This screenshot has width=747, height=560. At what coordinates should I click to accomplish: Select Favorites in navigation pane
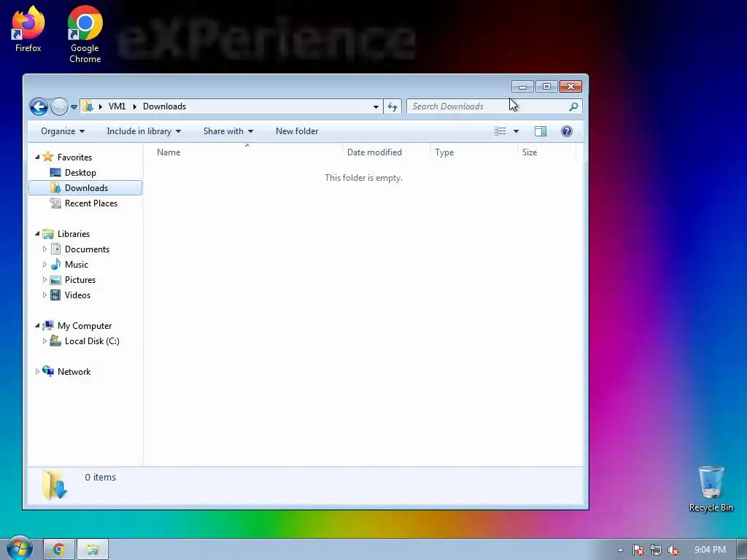[x=74, y=157]
